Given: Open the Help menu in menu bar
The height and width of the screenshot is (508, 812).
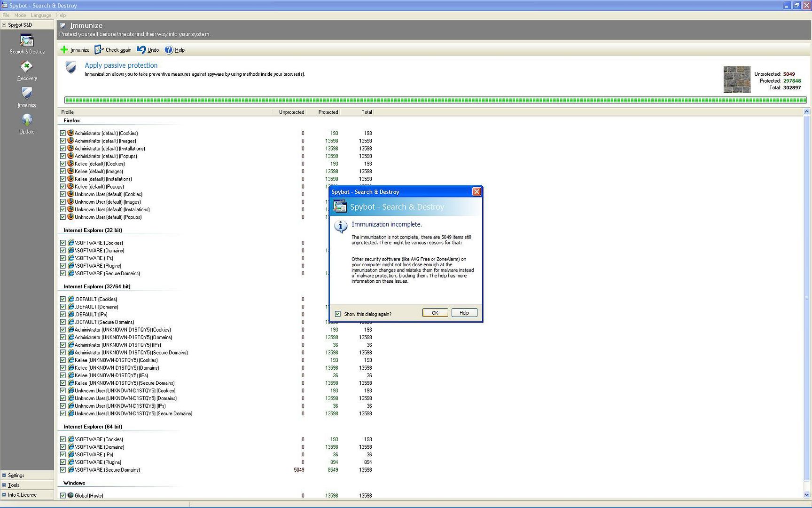Looking at the screenshot, I should [61, 15].
